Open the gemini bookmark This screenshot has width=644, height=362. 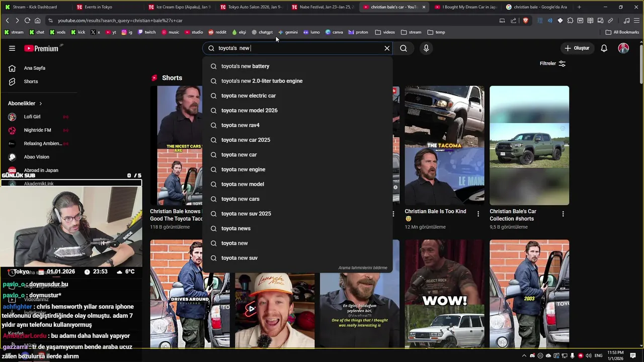288,32
